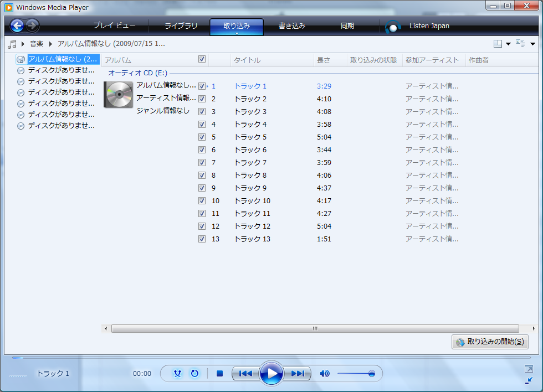Click オーディオ CD (E:) group header
This screenshot has height=392, width=543.
137,73
